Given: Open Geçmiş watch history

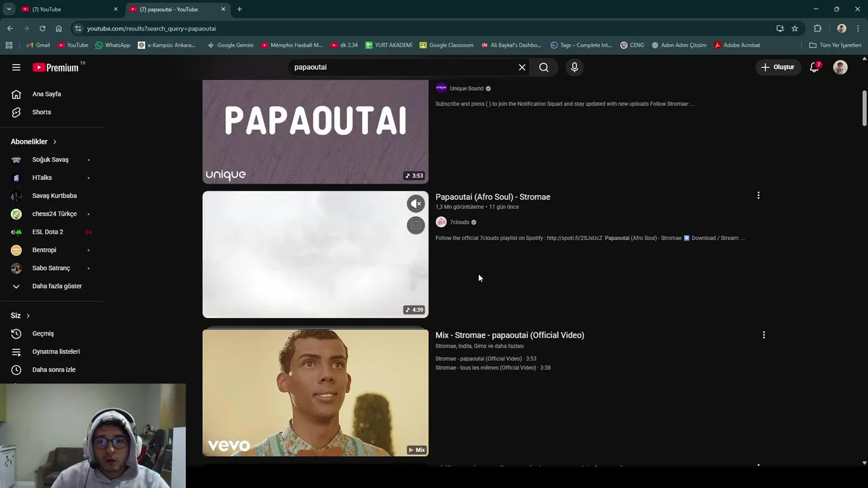Looking at the screenshot, I should [x=53, y=333].
